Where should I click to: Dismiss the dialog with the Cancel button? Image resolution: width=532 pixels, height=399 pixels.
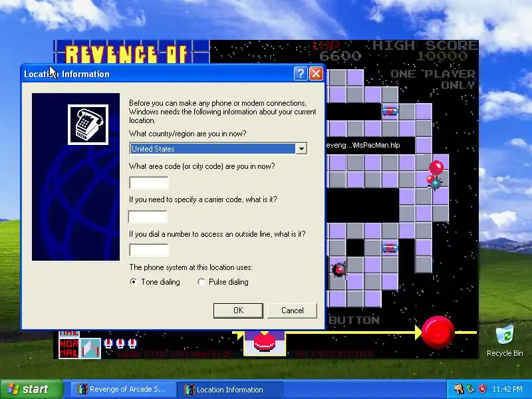coord(292,311)
